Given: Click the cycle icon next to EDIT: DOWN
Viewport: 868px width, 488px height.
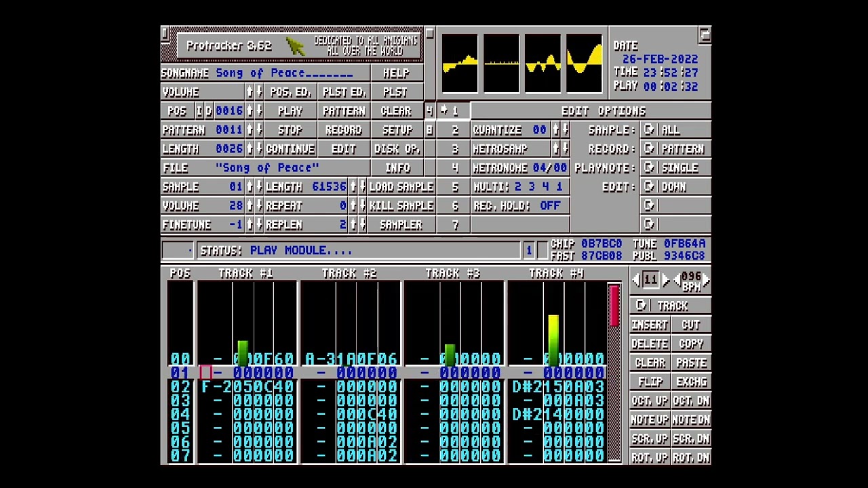Looking at the screenshot, I should pos(650,187).
